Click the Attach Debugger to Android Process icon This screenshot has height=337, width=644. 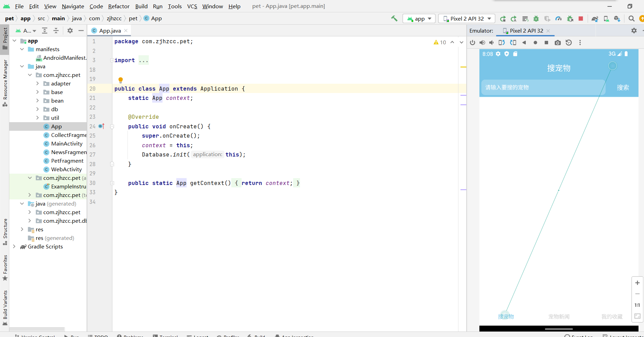tap(570, 19)
